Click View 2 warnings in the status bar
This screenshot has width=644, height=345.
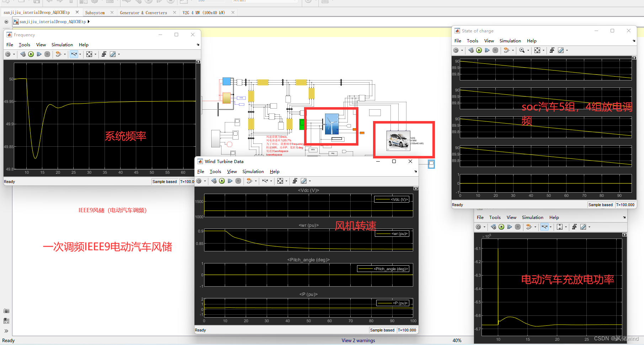[x=358, y=340]
